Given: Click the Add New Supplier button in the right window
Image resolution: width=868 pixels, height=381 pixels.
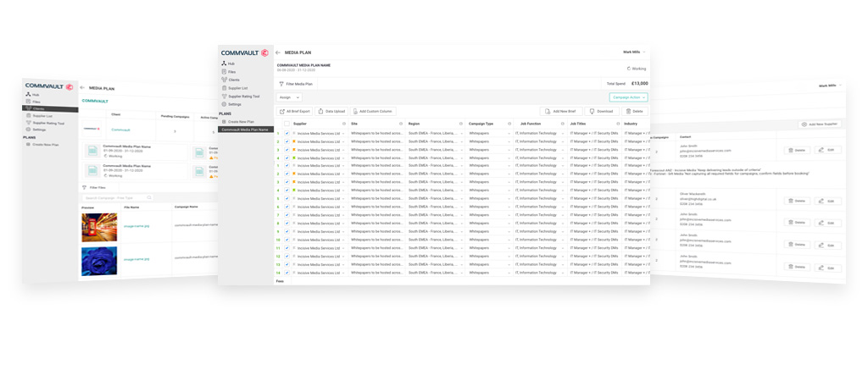Looking at the screenshot, I should click(x=820, y=124).
